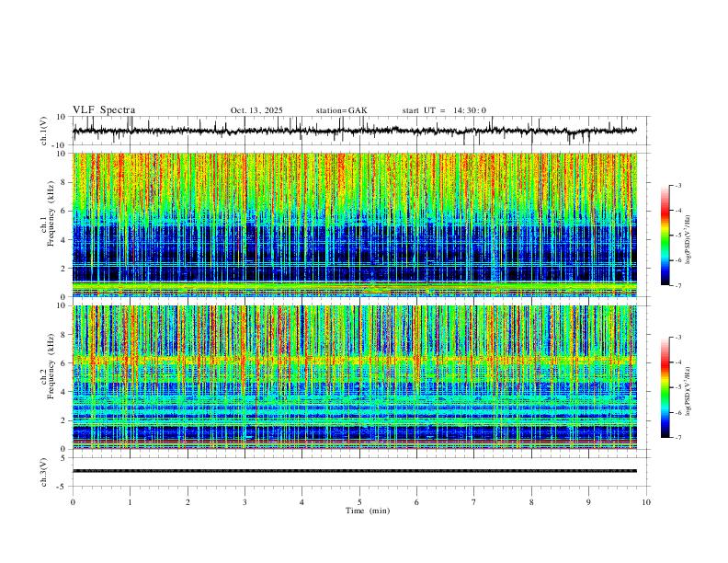Click the 3 minute tick label
The height and width of the screenshot is (563, 728).
(x=245, y=502)
